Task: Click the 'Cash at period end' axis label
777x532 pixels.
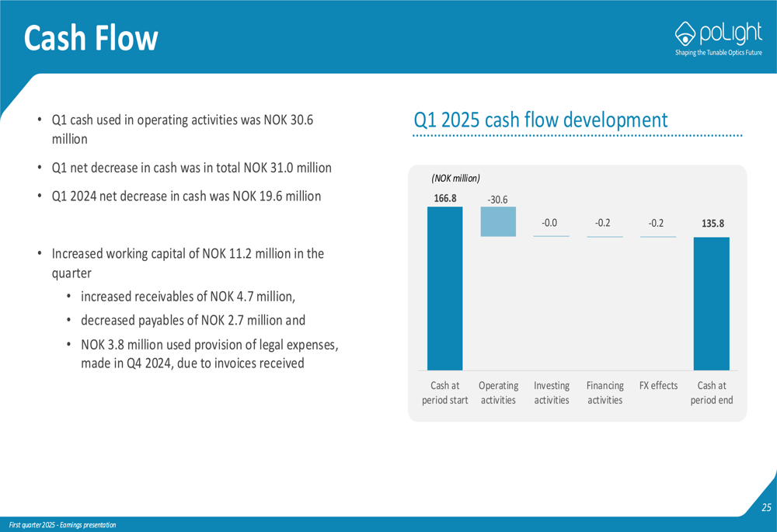Action: pos(712,392)
